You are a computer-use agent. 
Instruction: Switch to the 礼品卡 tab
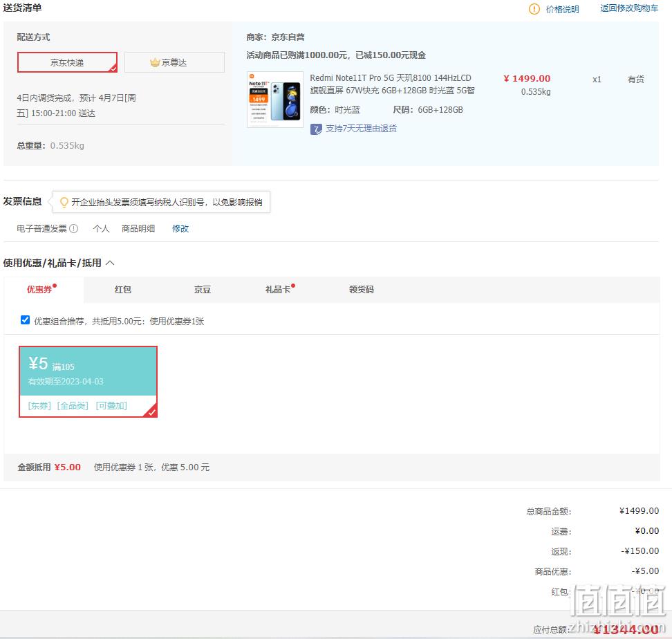click(278, 290)
